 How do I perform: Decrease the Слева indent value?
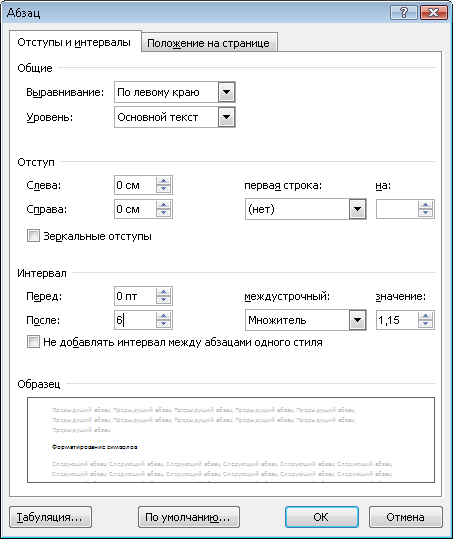pos(163,189)
